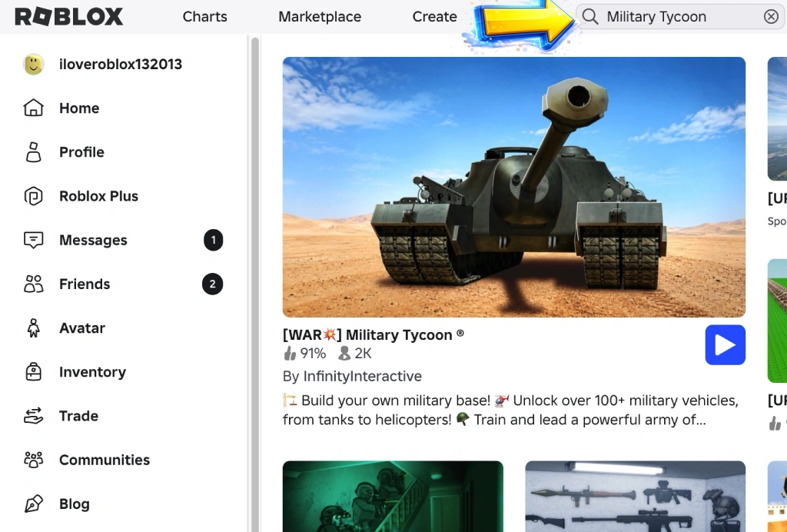The image size is (787, 532).
Task: Click the 2K players icon
Action: click(x=344, y=354)
